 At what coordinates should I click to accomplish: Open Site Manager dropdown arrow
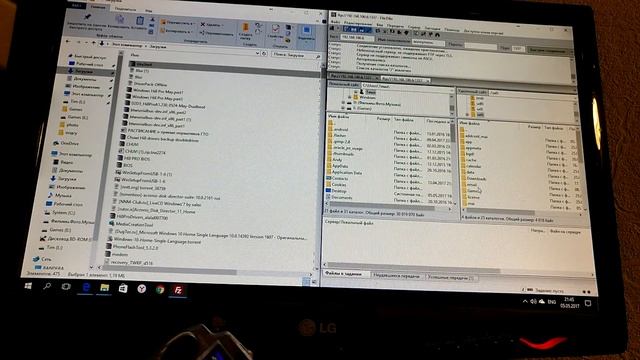pyautogui.click(x=338, y=28)
